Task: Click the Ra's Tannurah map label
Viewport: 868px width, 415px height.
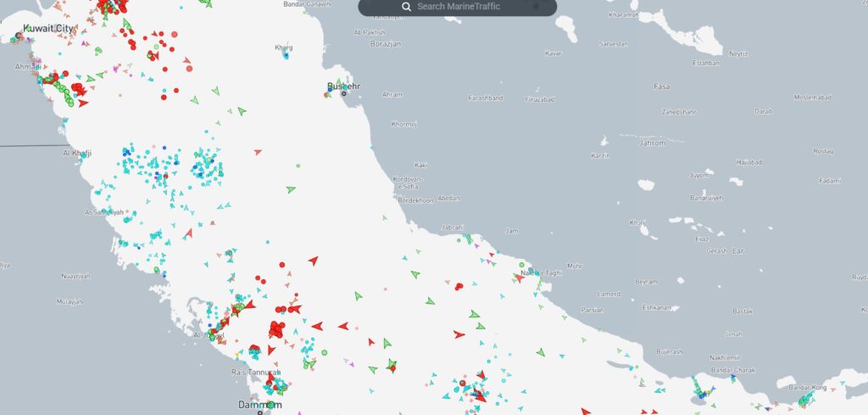Action: click(x=255, y=372)
